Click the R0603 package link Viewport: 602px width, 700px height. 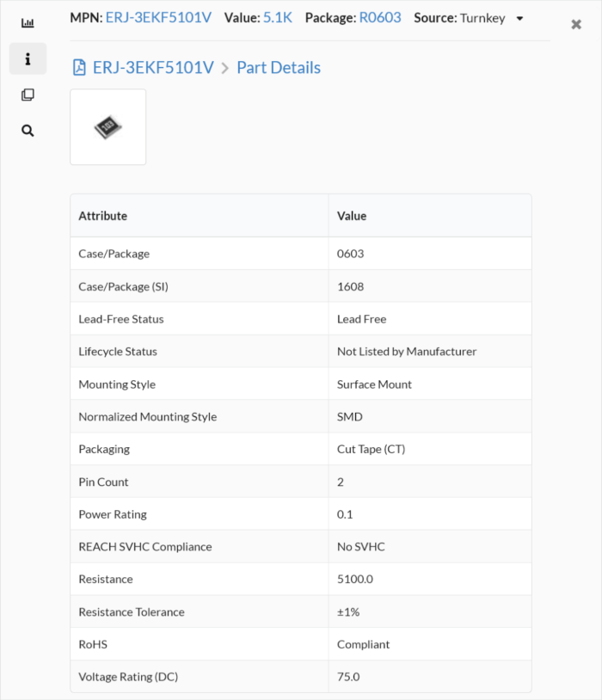379,17
